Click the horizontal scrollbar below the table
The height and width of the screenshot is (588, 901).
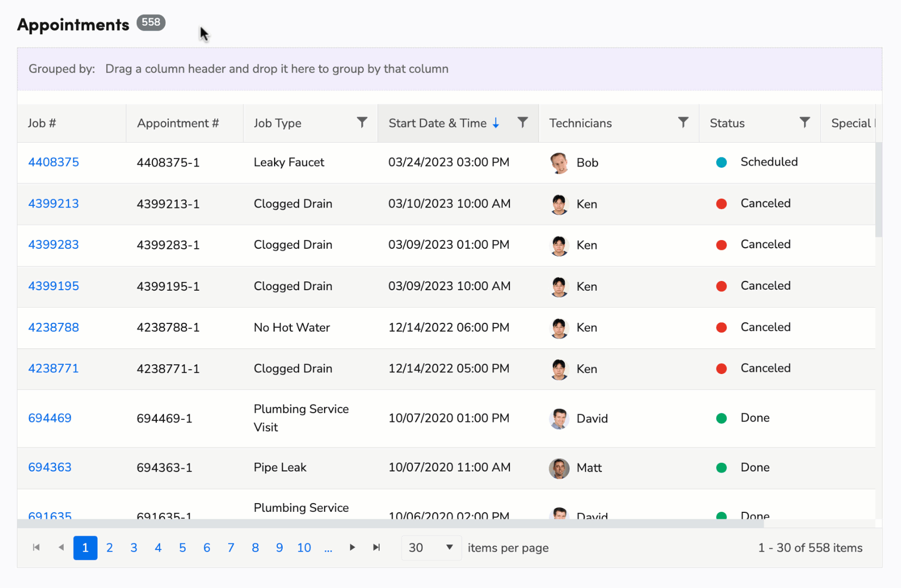(381, 524)
